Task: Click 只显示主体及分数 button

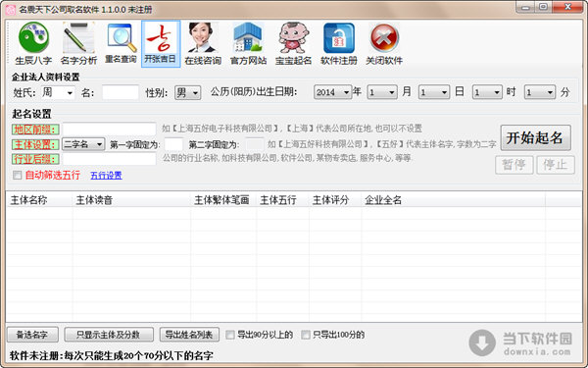Action: point(109,335)
